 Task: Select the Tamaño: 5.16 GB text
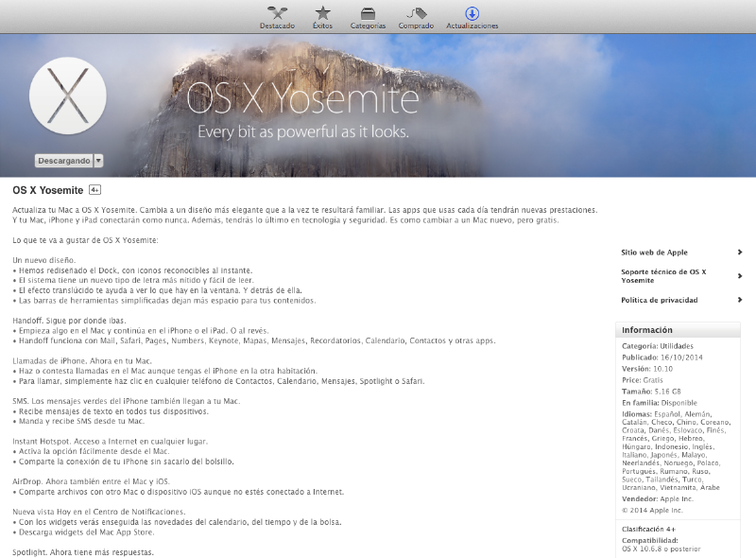651,391
